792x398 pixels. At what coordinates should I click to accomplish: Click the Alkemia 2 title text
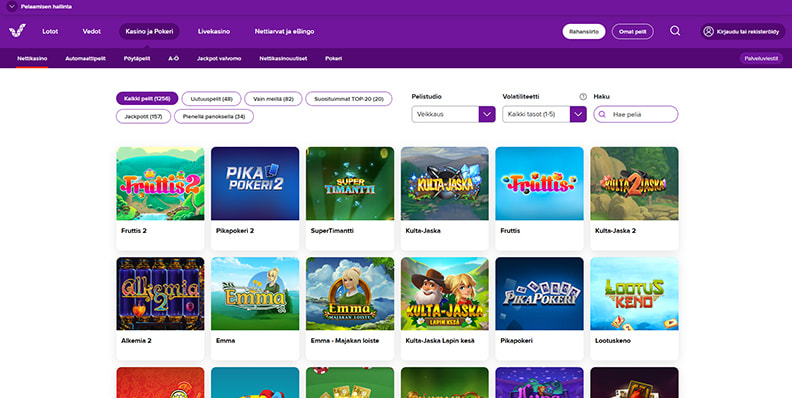click(136, 340)
